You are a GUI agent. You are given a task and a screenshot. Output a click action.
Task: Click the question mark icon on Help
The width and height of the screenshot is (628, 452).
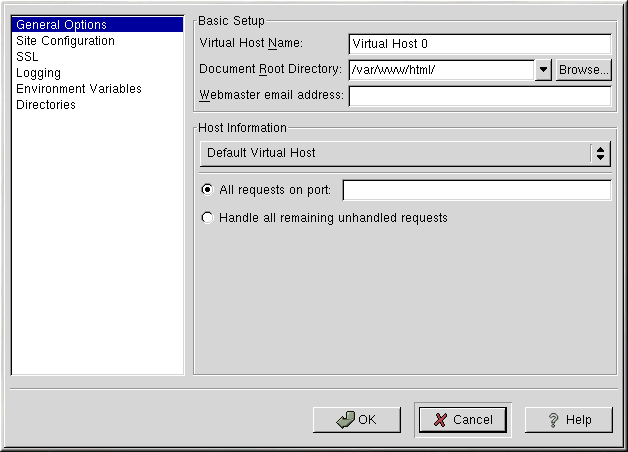click(x=552, y=420)
